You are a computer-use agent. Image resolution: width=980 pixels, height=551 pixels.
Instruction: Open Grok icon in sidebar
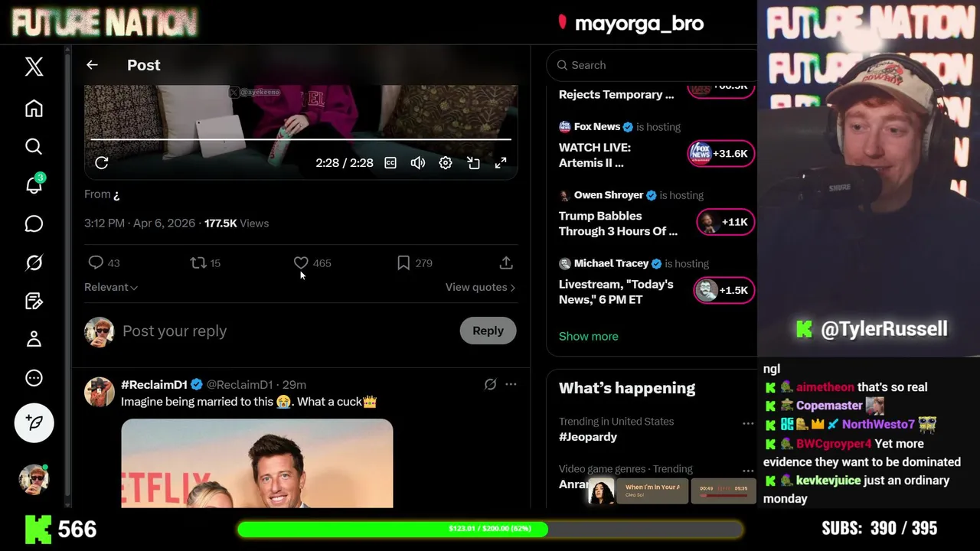[34, 262]
